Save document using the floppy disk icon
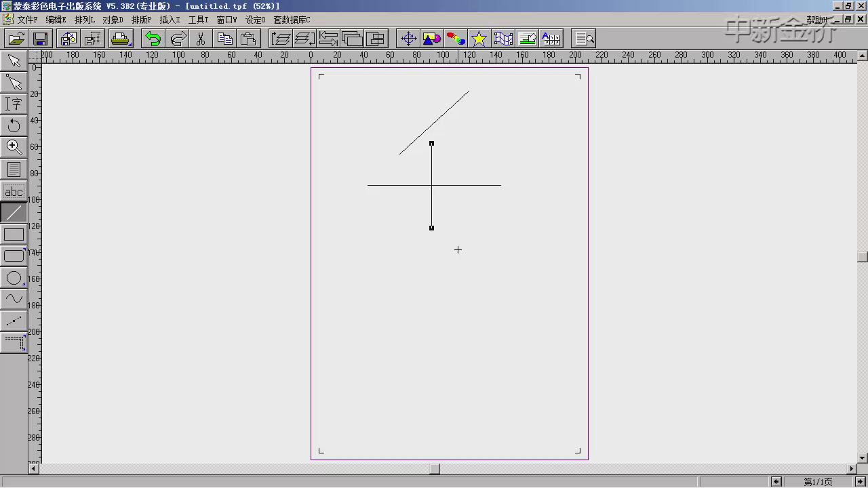Viewport: 868px width, 488px height. pyautogui.click(x=40, y=39)
